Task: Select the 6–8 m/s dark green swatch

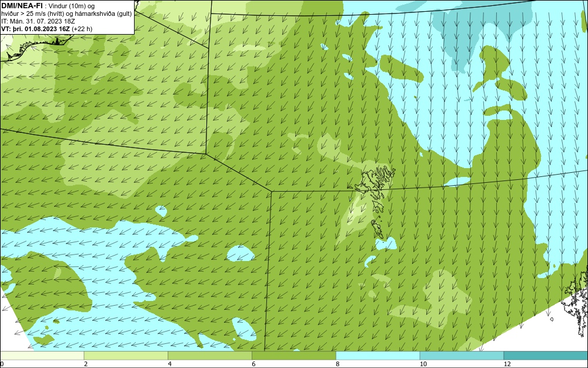Action: 294,356
